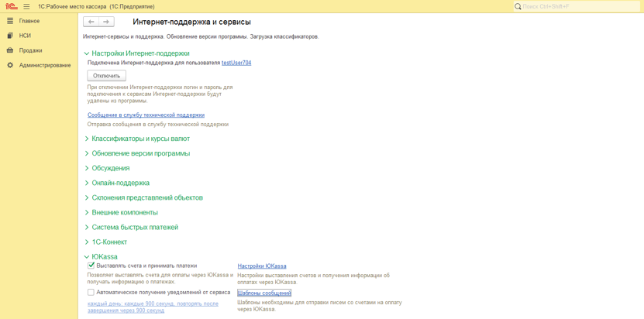This screenshot has width=644, height=319.
Task: Expand the 1С-Коннект group
Action: [x=105, y=242]
